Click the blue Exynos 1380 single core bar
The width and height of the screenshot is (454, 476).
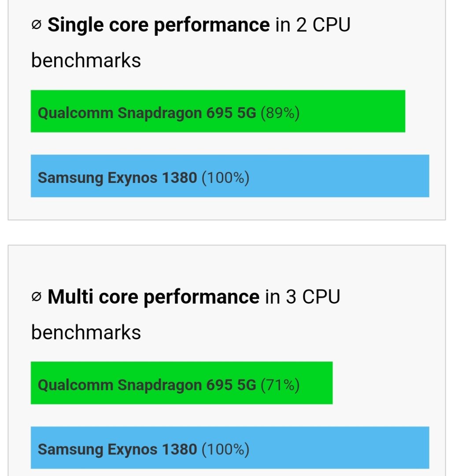pyautogui.click(x=230, y=176)
